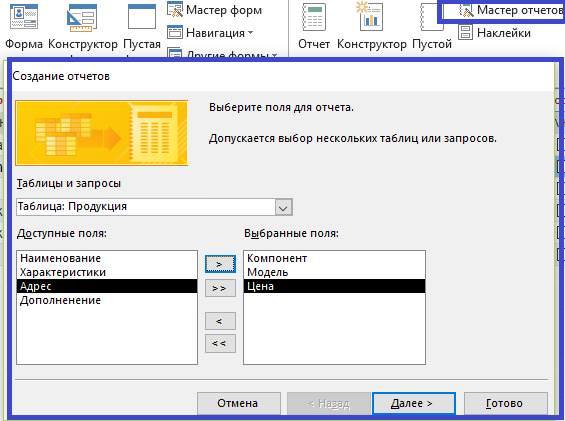Create a Пустая form
The height and width of the screenshot is (421, 565).
[x=142, y=17]
